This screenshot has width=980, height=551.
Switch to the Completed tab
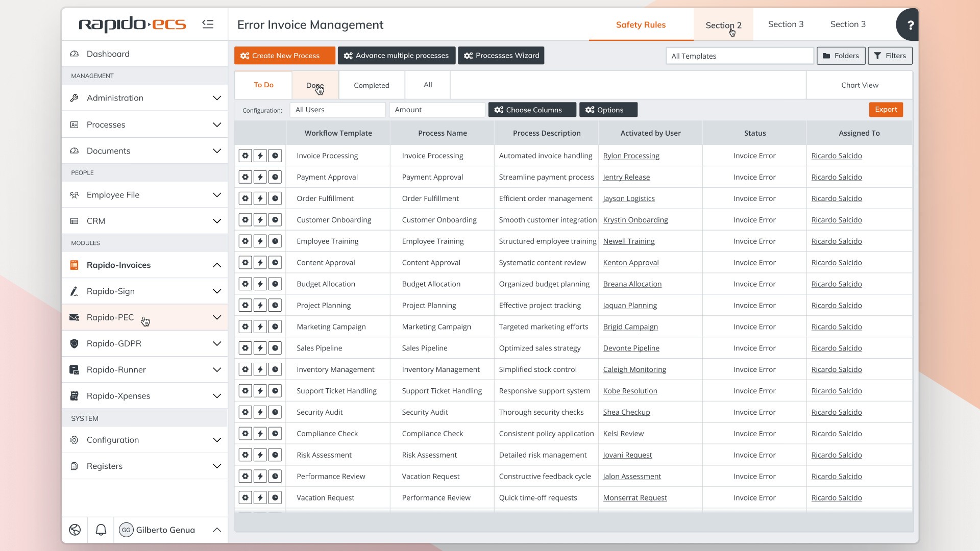click(371, 85)
